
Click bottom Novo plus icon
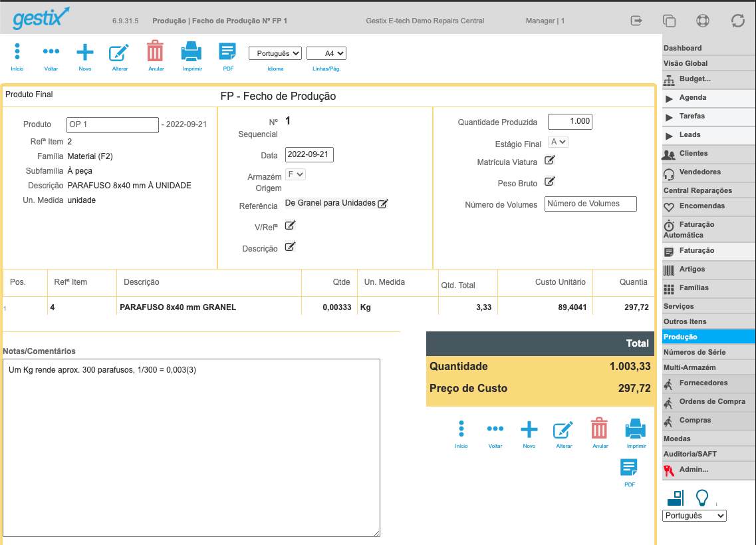pos(529,429)
